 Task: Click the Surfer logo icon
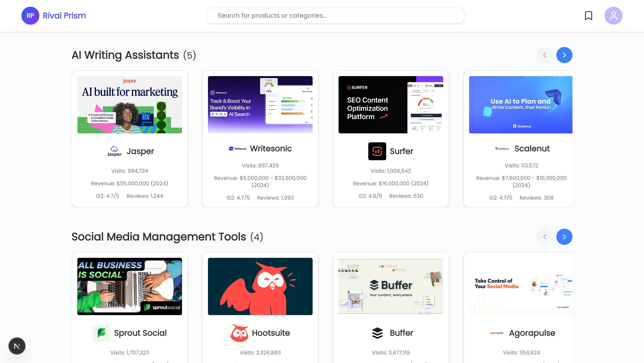coord(377,151)
